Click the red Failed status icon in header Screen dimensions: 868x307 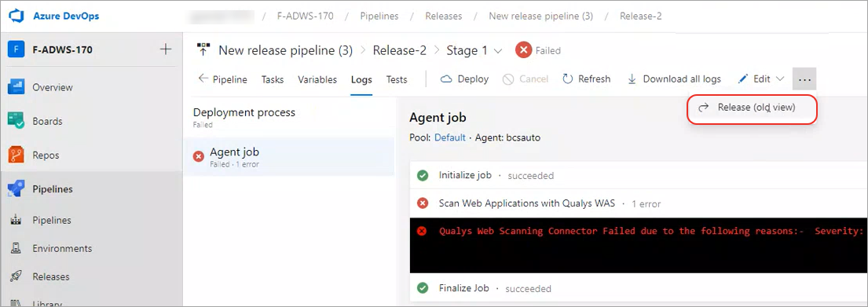coord(523,50)
